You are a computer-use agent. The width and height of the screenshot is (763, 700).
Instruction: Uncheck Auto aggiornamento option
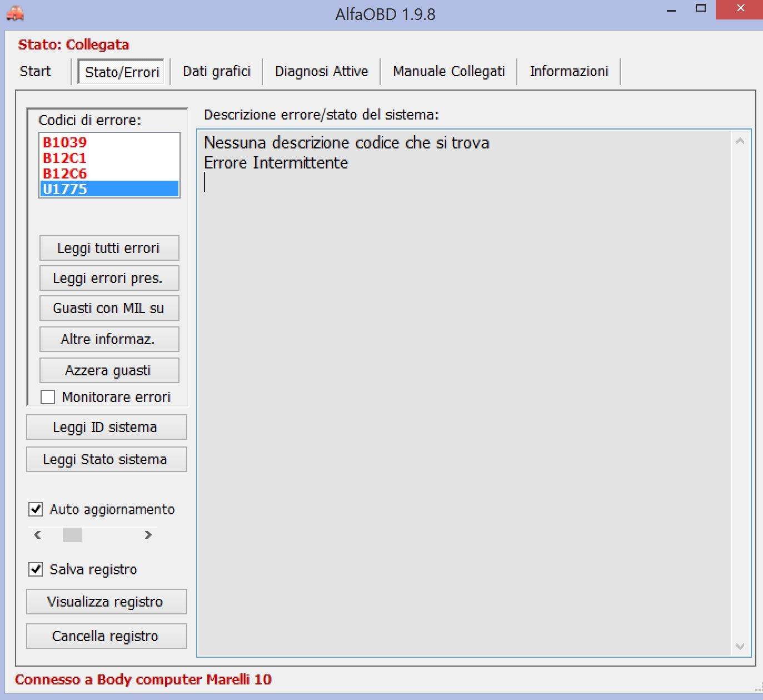coord(36,509)
